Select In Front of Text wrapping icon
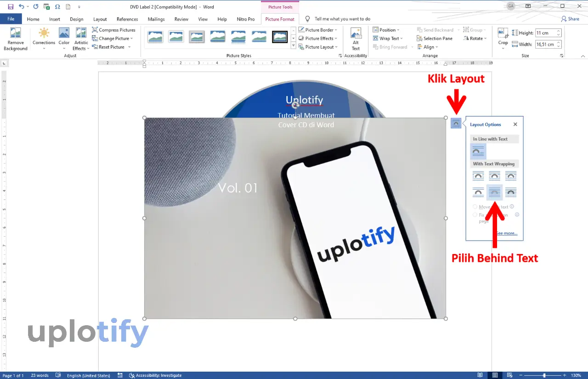This screenshot has width=588, height=379. (511, 192)
